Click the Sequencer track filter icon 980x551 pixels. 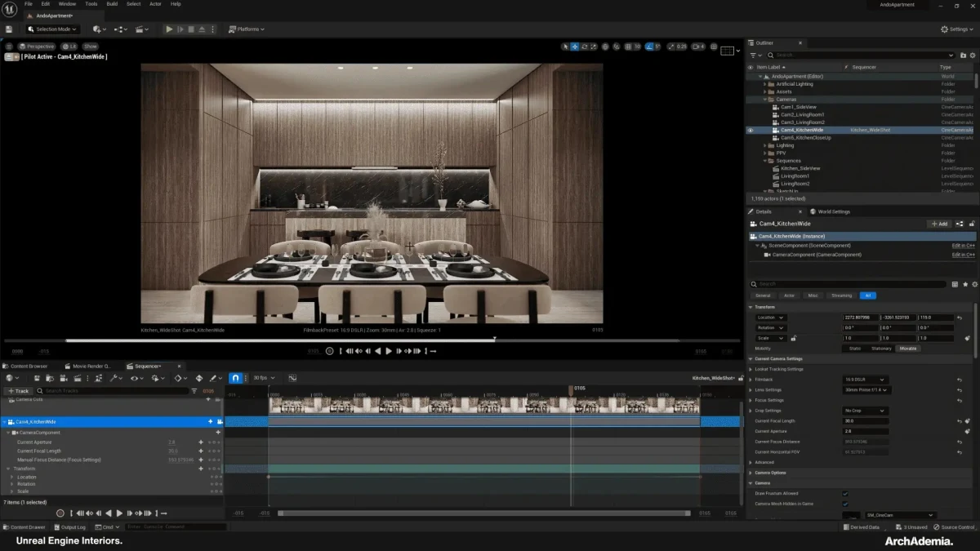(x=194, y=391)
